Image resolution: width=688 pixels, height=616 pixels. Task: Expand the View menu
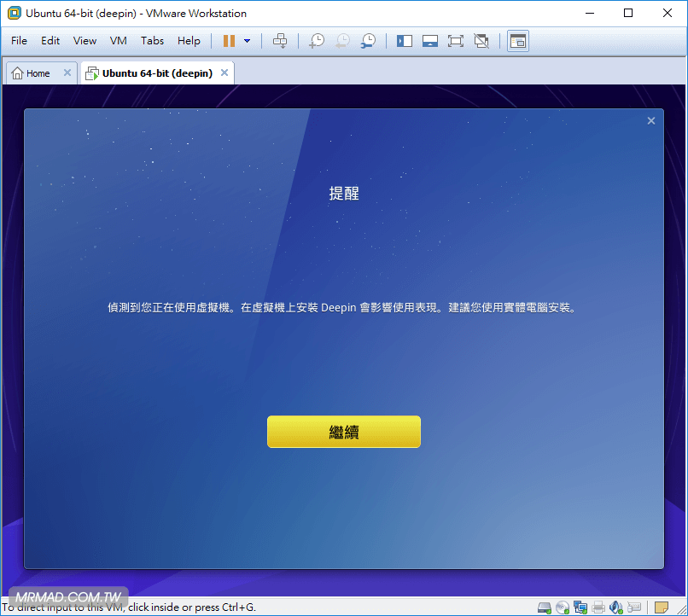(85, 41)
